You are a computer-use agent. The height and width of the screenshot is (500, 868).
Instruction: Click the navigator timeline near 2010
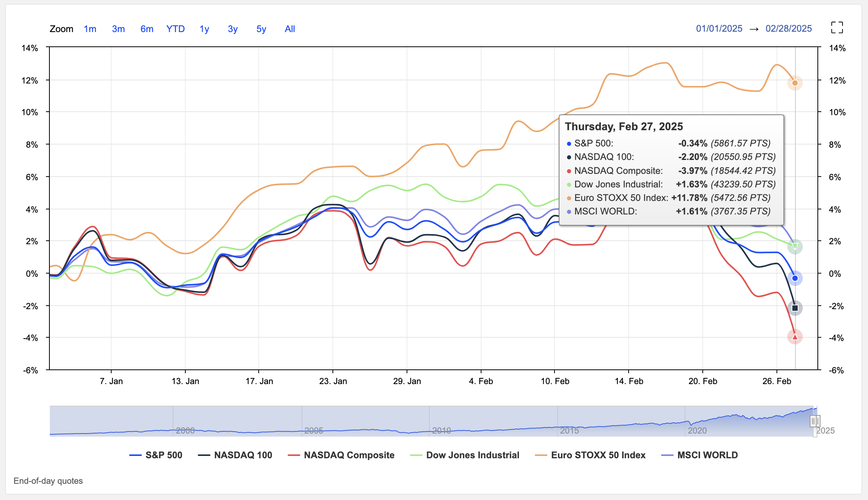click(x=441, y=430)
